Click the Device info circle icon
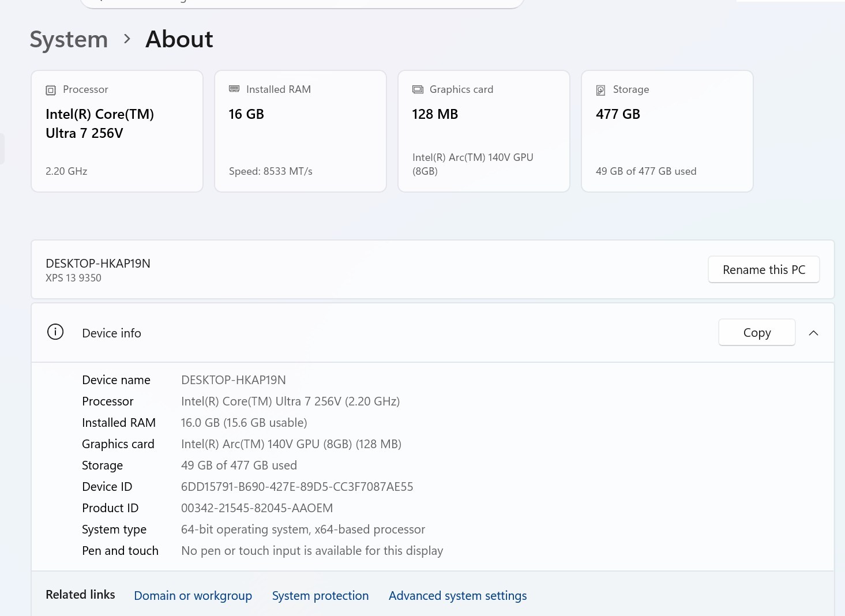Screen dimensions: 845x616 pyautogui.click(x=55, y=332)
